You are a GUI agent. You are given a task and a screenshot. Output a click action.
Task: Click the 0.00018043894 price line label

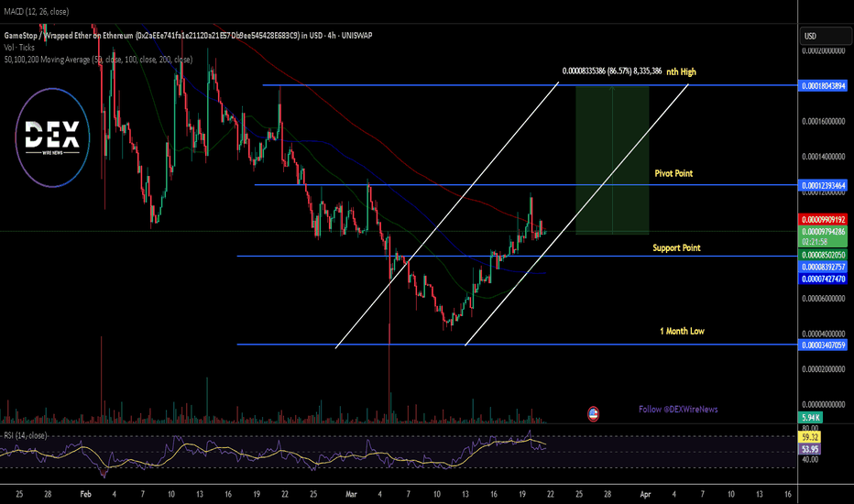click(824, 85)
